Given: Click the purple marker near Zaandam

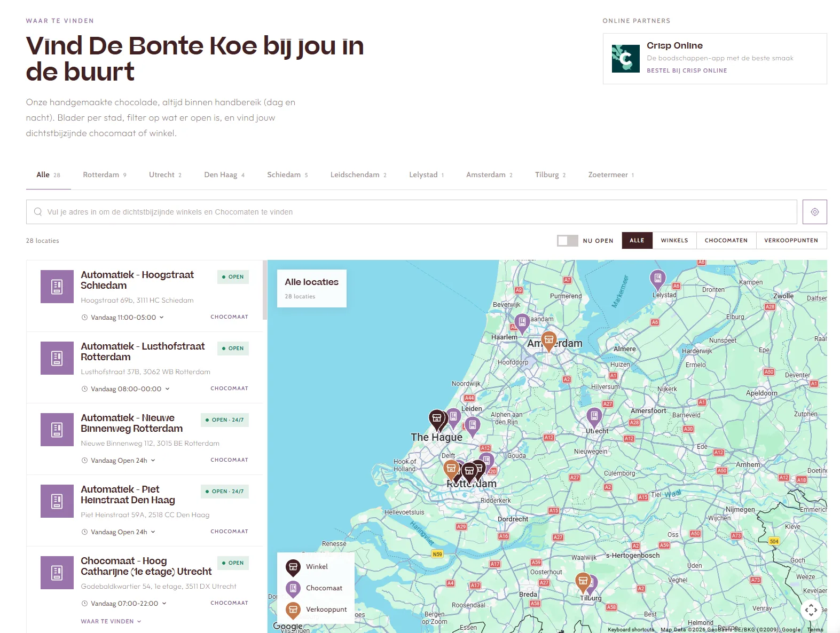Looking at the screenshot, I should click(x=522, y=323).
